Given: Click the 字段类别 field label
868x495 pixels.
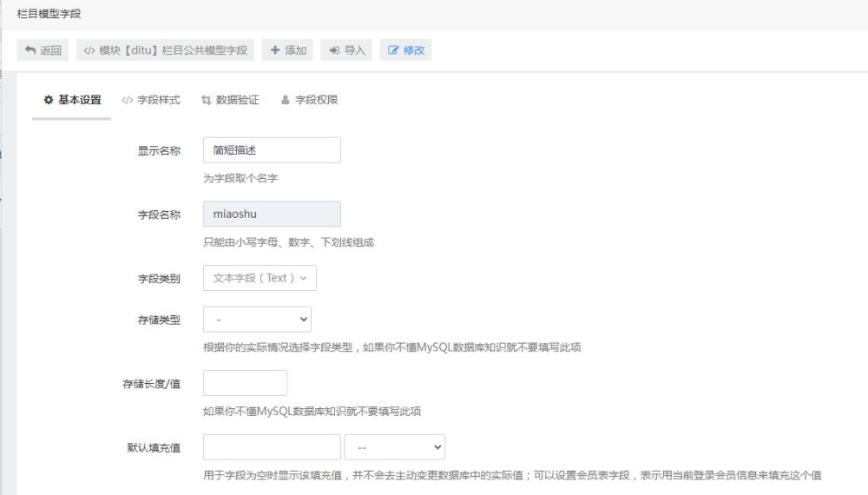Looking at the screenshot, I should 159,278.
